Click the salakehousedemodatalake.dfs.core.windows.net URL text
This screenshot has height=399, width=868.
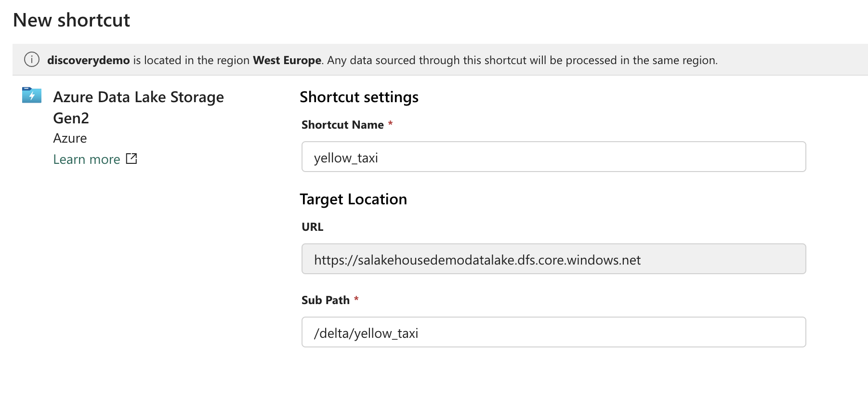pos(477,260)
